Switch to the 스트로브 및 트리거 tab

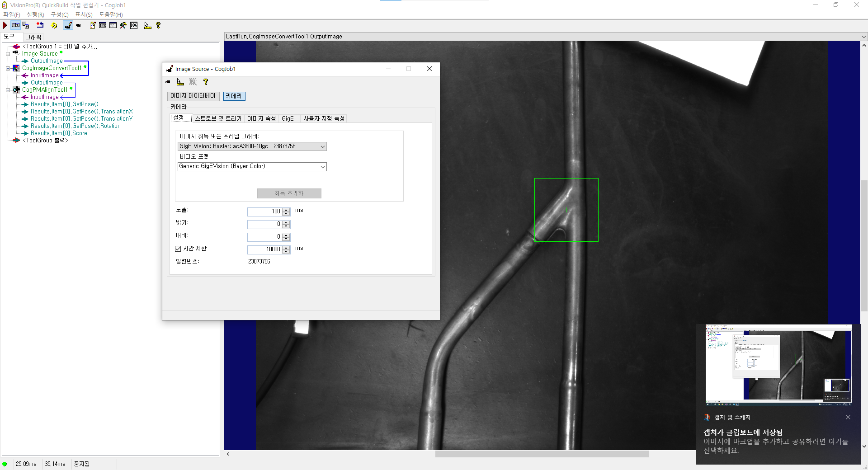(x=218, y=118)
